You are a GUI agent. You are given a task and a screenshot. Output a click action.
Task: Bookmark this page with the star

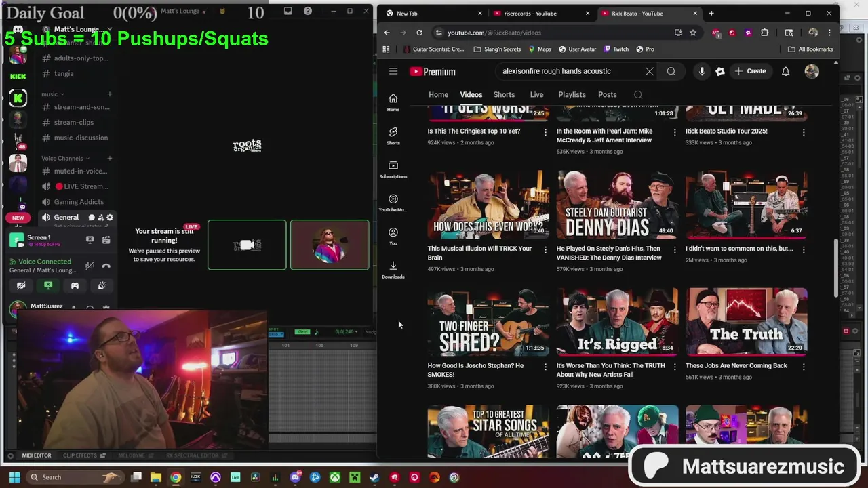point(692,33)
